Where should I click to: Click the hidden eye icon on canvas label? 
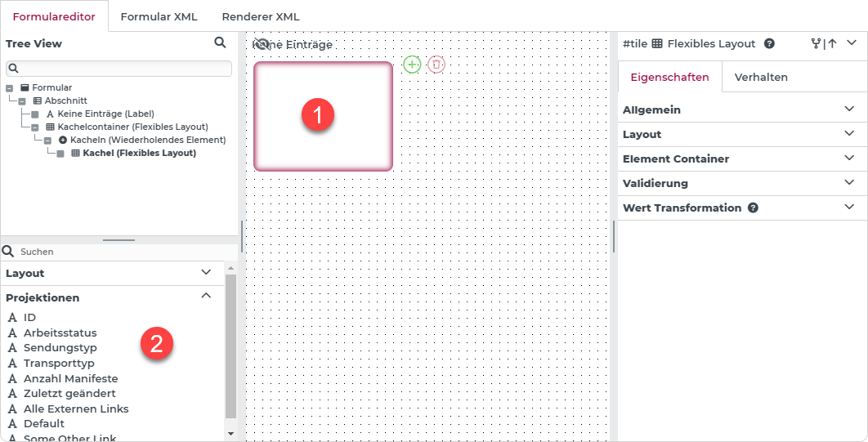click(x=262, y=44)
